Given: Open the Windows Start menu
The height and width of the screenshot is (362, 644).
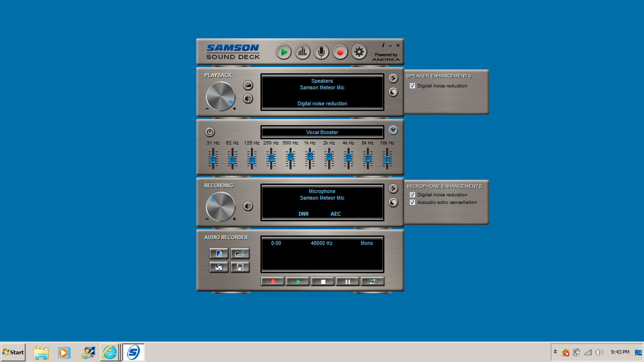Looking at the screenshot, I should click(x=13, y=352).
